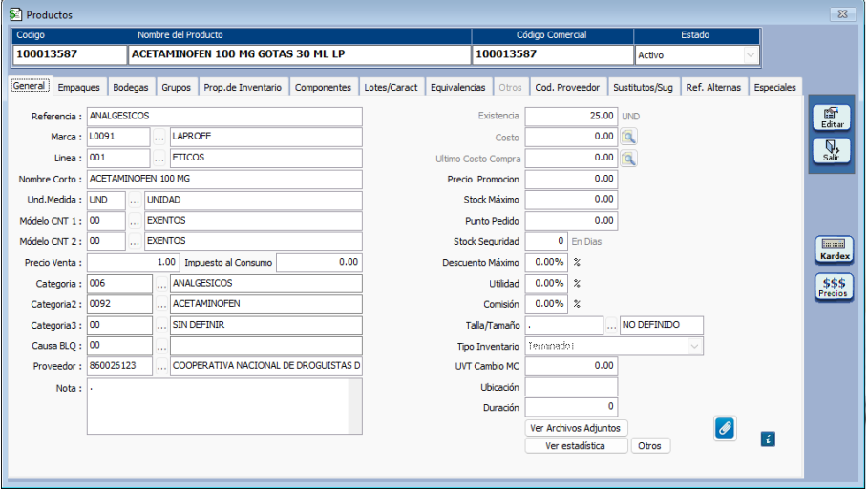The height and width of the screenshot is (492, 868).
Task: Open the Módelo CNT 2 lookup ellipsis
Action: (x=135, y=241)
